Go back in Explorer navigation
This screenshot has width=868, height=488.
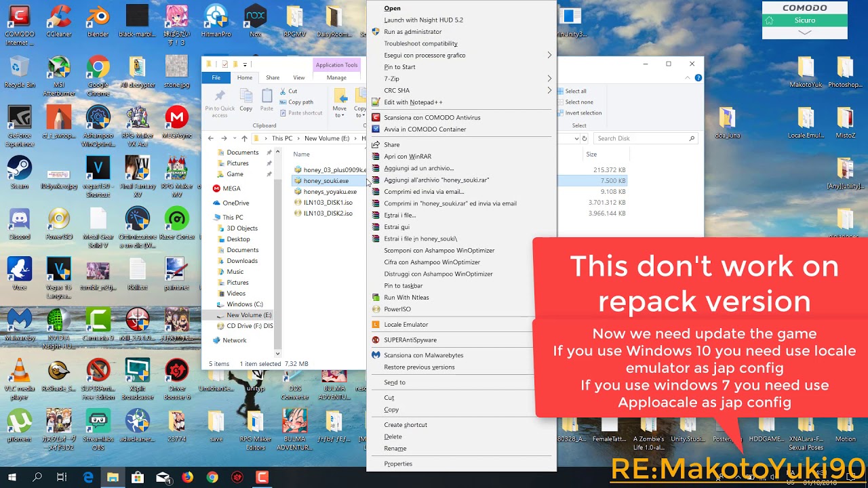(211, 138)
